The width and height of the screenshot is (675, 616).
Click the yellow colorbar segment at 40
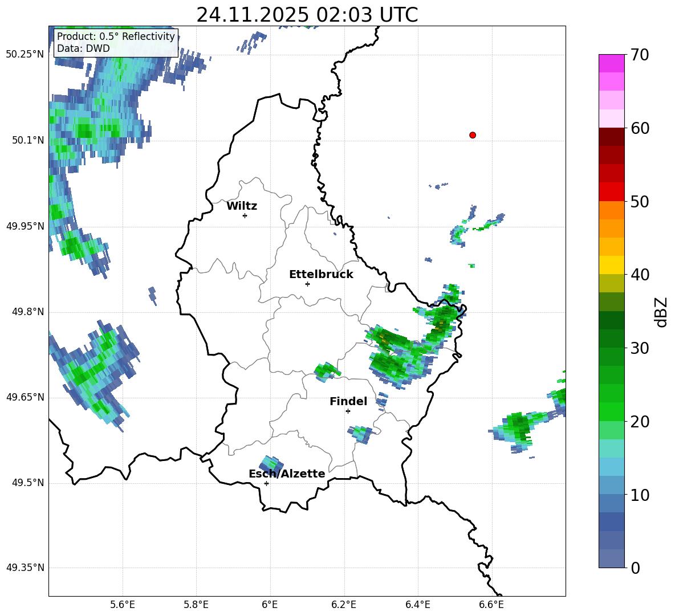[611, 265]
